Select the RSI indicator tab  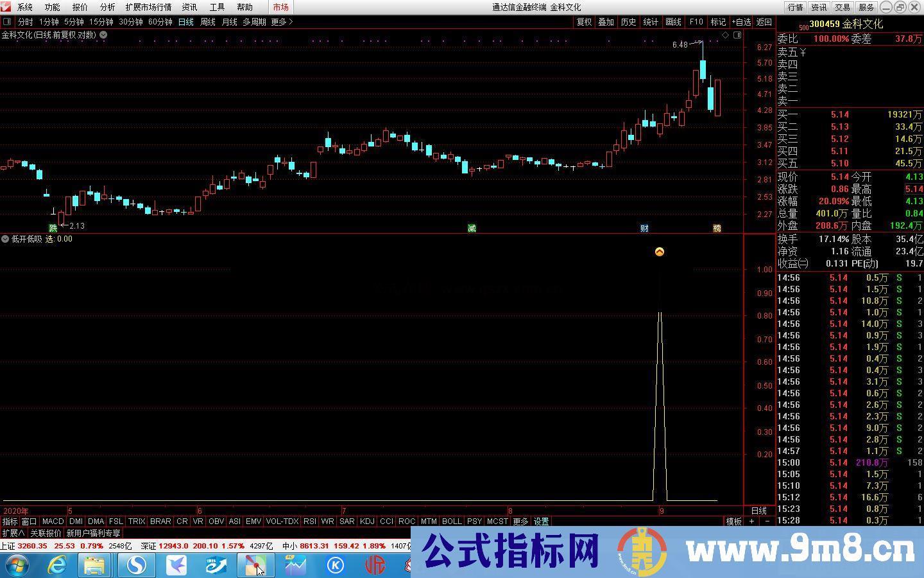(310, 521)
